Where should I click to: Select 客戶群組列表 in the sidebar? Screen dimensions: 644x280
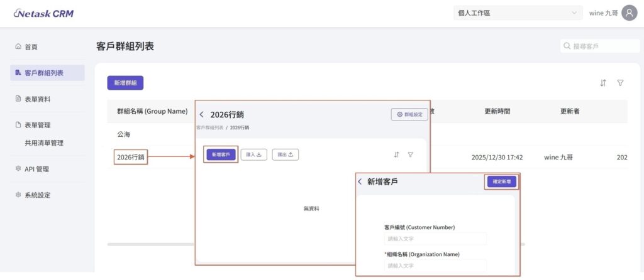tap(44, 73)
